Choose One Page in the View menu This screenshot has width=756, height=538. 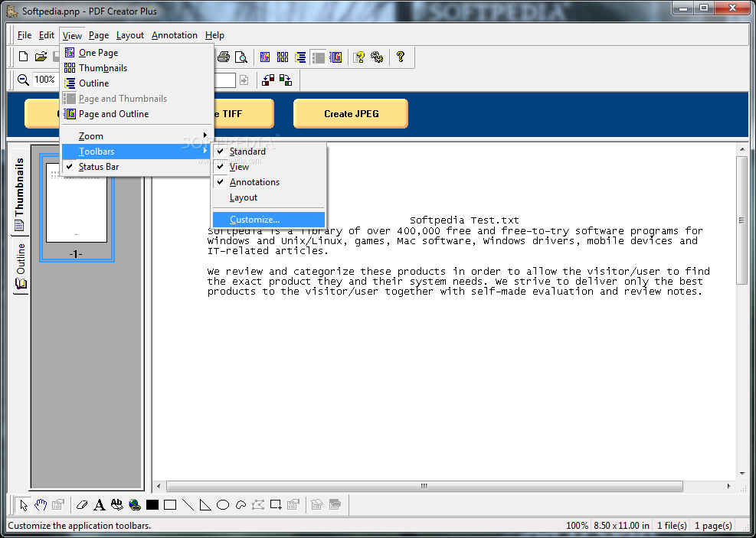136,53
